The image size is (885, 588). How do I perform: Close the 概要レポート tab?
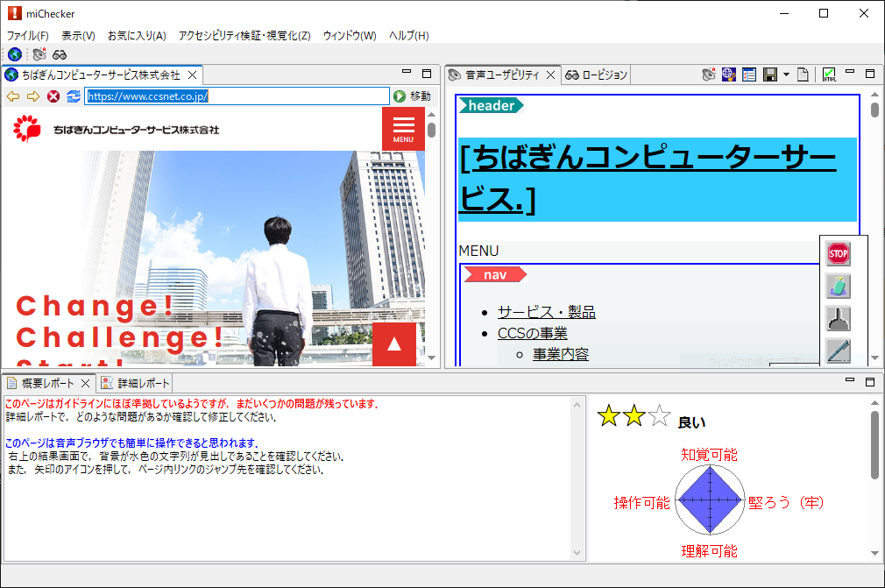click(x=85, y=384)
